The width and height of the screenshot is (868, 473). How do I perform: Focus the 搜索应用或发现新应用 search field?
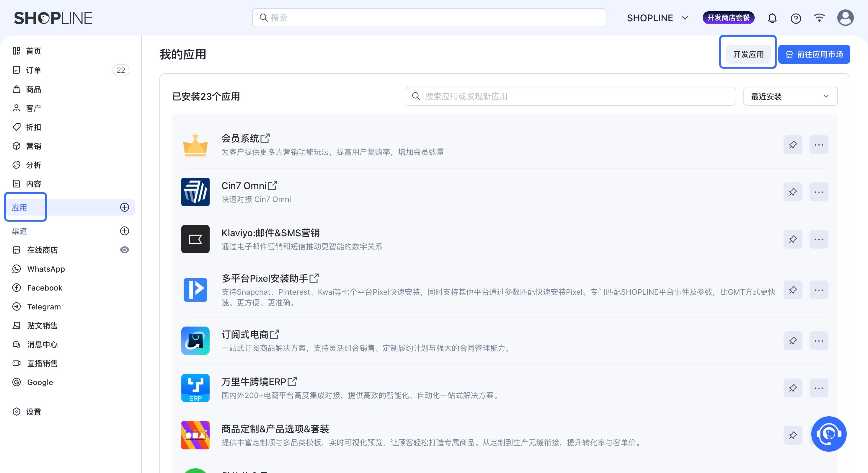click(571, 96)
